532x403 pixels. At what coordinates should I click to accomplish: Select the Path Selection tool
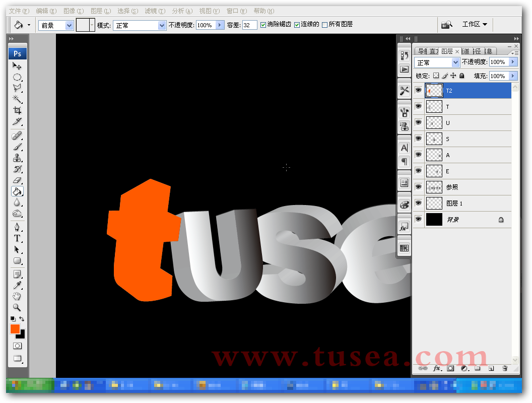17,250
